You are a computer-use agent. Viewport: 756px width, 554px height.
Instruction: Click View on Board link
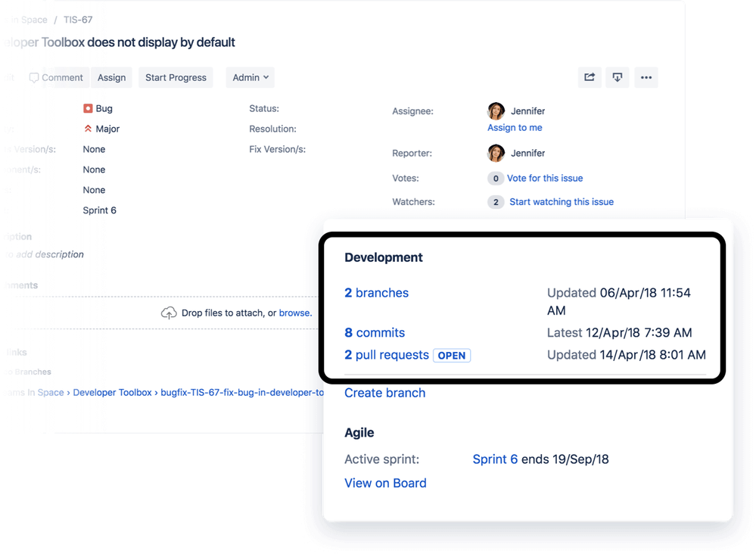click(x=385, y=483)
